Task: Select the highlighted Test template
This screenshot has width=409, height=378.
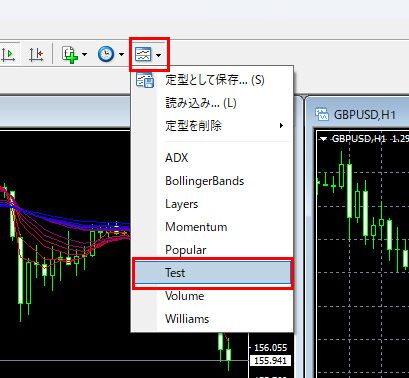Action: tap(212, 273)
